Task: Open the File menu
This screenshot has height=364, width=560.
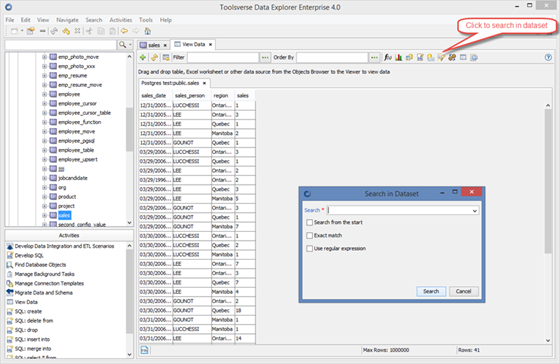Action: (10, 20)
